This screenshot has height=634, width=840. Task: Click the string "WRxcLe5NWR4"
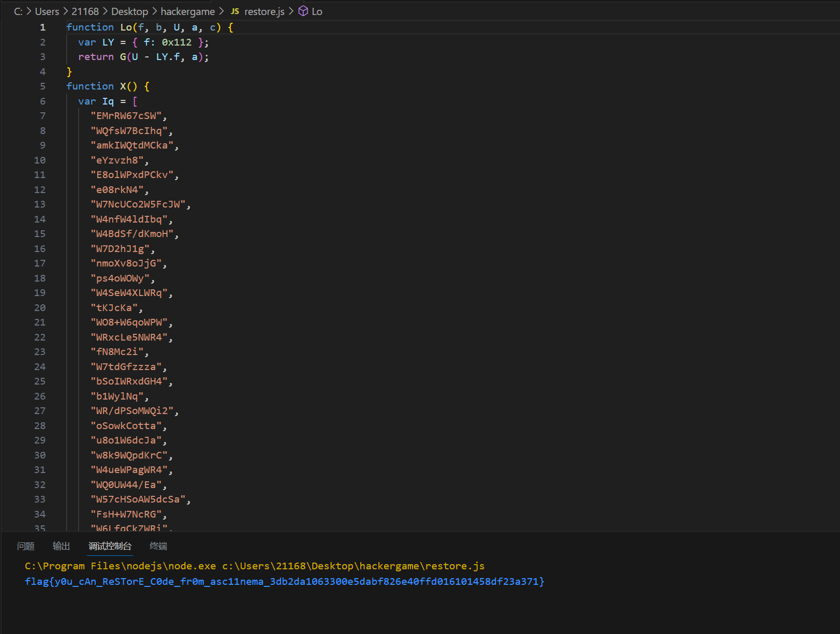coord(129,337)
